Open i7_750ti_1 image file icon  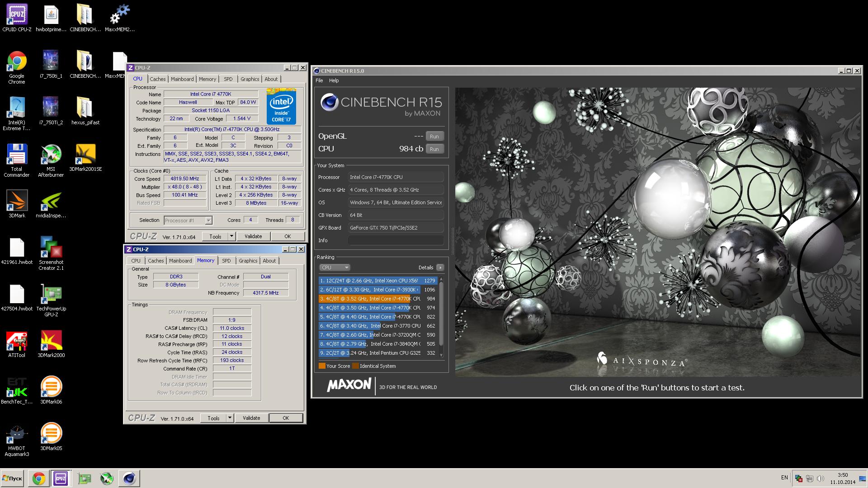point(51,64)
